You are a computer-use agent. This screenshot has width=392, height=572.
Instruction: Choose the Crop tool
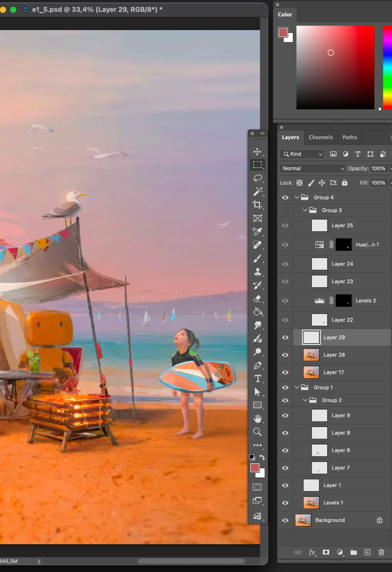257,205
